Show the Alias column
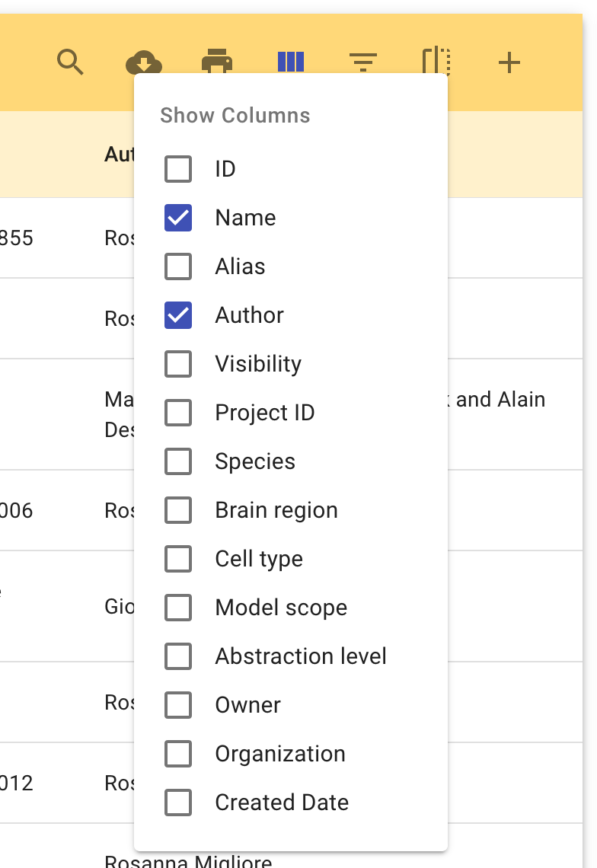This screenshot has width=597, height=868. (178, 266)
